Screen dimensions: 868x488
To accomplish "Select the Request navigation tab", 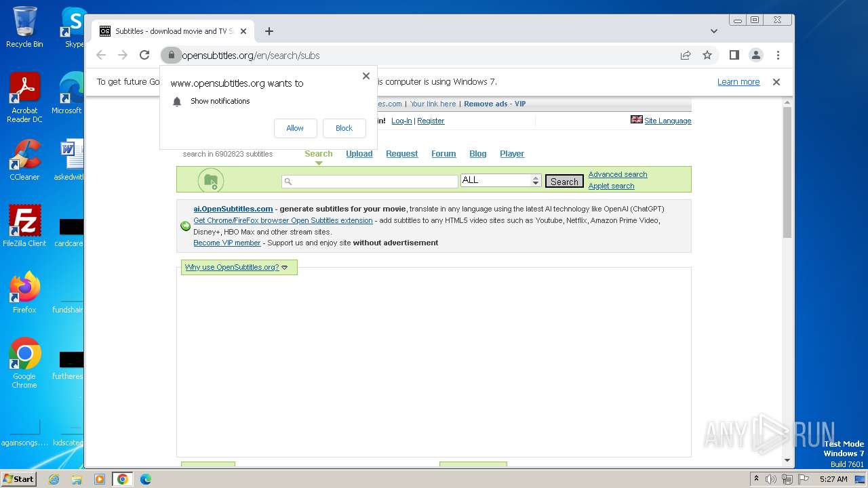I will 402,154.
